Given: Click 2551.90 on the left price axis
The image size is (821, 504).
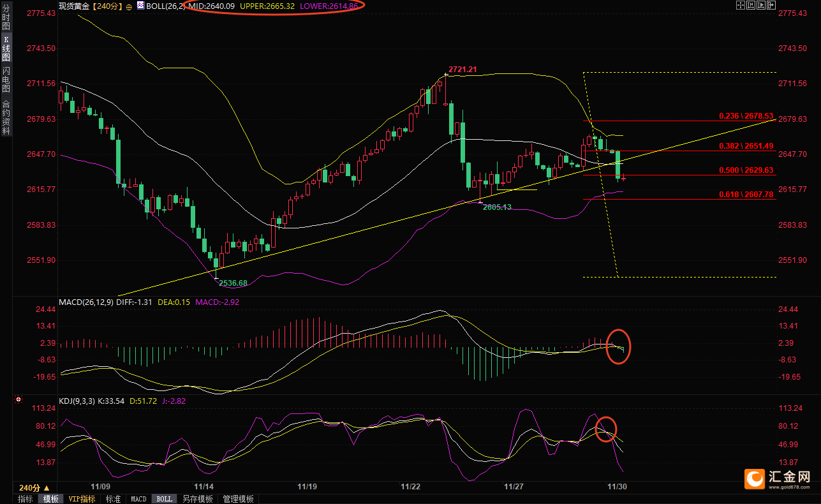Looking at the screenshot, I should tap(41, 260).
